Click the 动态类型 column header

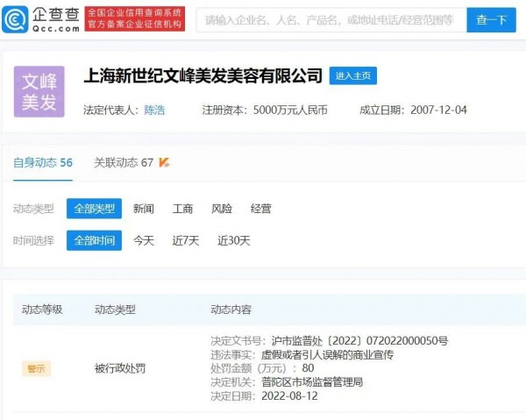point(115,310)
